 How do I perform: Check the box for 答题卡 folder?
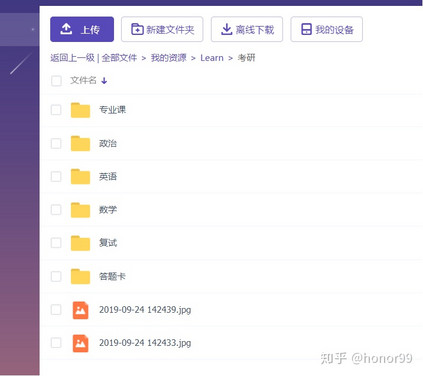(56, 276)
